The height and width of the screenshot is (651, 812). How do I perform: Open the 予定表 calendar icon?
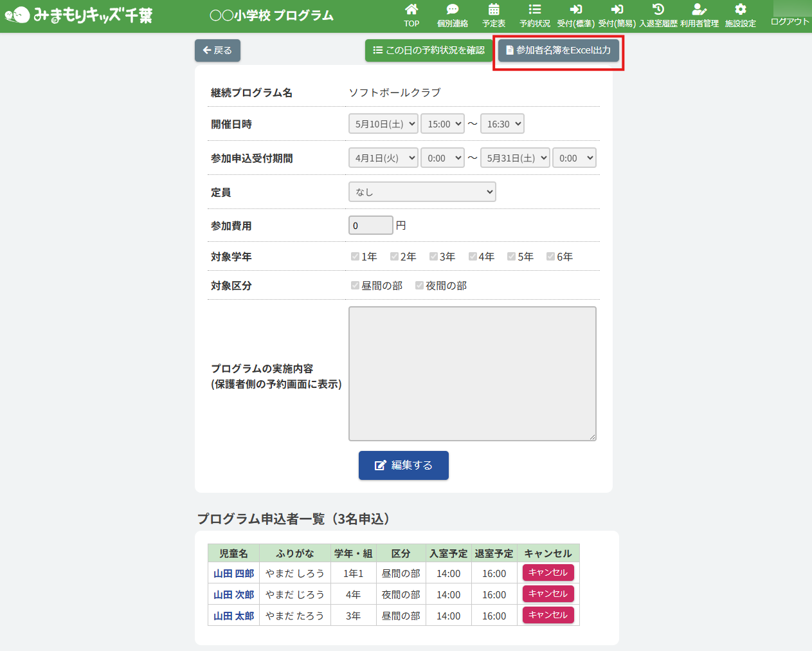pyautogui.click(x=493, y=10)
